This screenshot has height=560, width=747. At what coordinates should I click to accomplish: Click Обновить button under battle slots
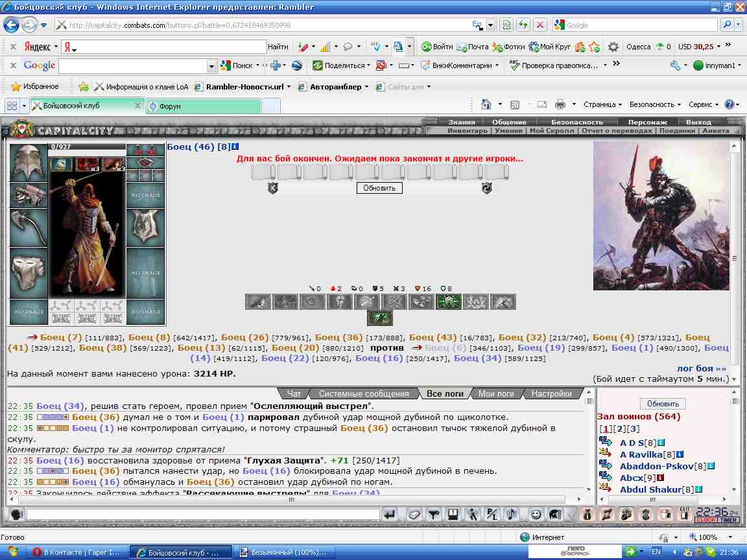(x=379, y=188)
